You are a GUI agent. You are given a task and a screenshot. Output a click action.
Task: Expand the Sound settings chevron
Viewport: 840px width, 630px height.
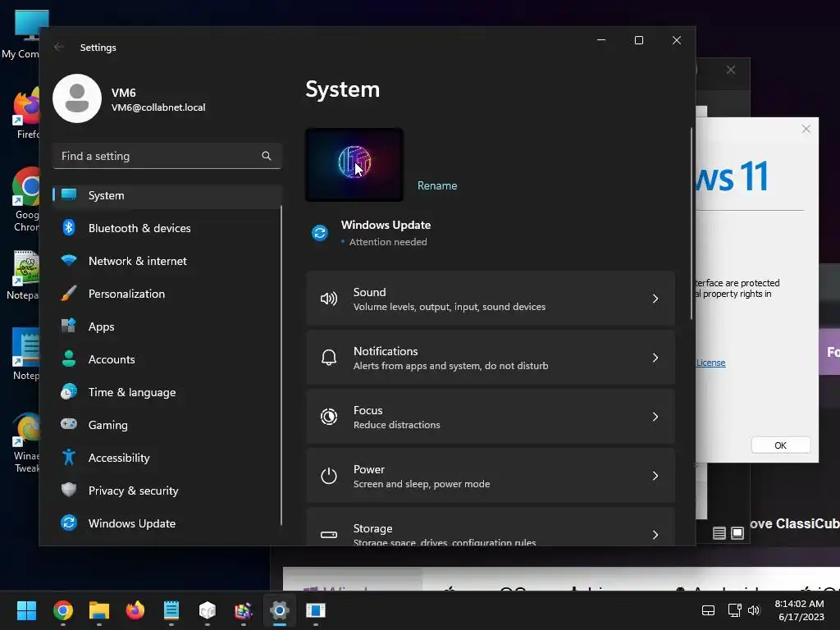click(655, 299)
